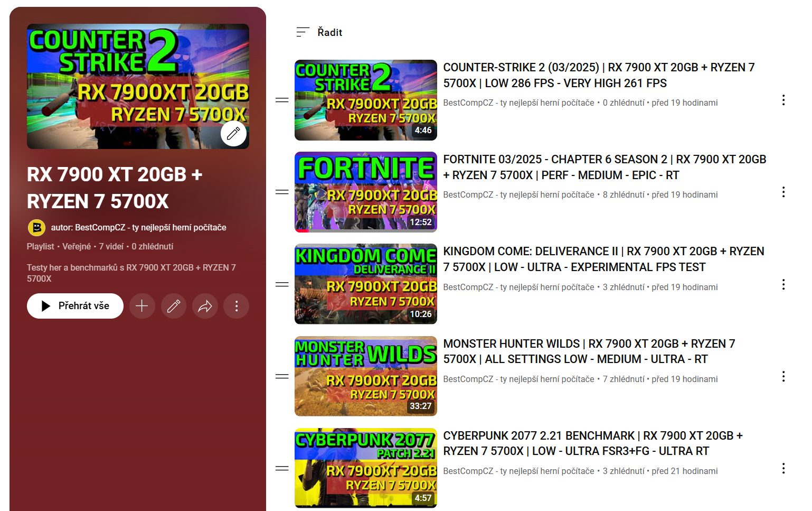Grab reorder handle of Cyberpunk 2077 row
Screen dimensions: 812x511
click(282, 468)
